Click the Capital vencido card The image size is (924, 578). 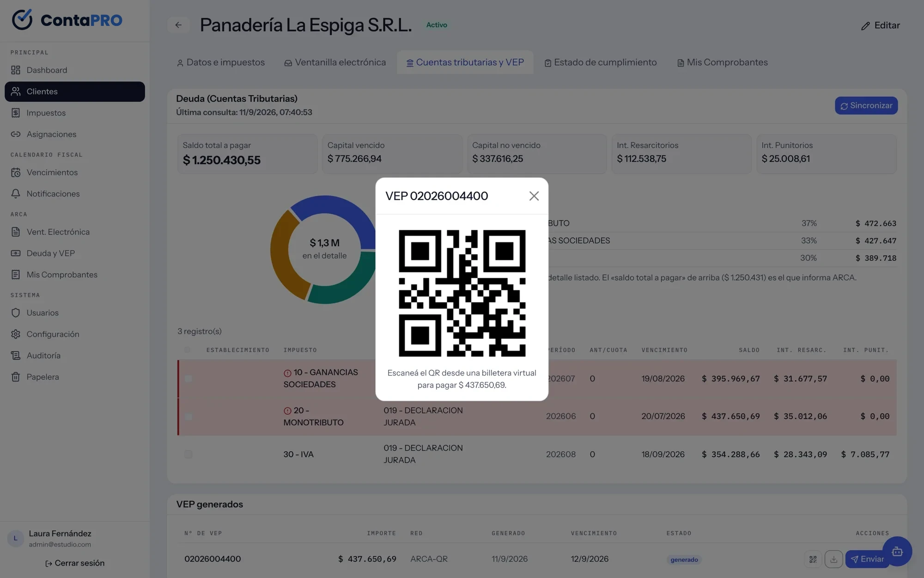[x=392, y=154]
